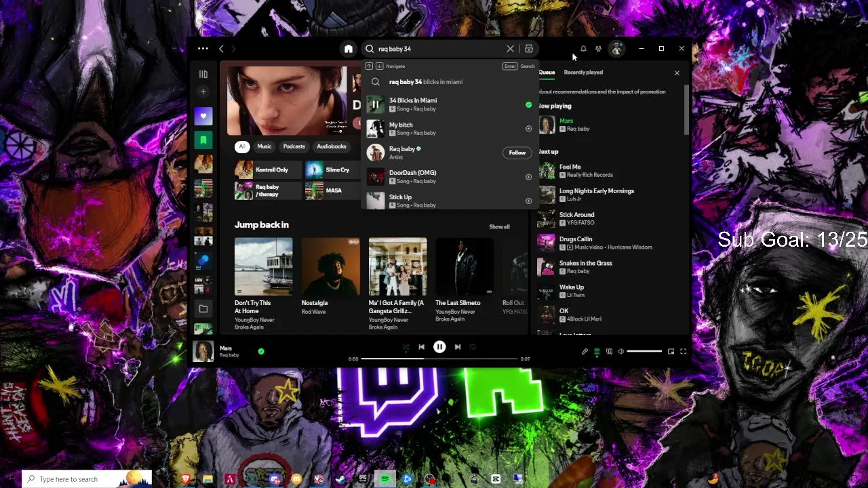
Task: Open Epic Games Launcher from the taskbar
Action: click(363, 479)
